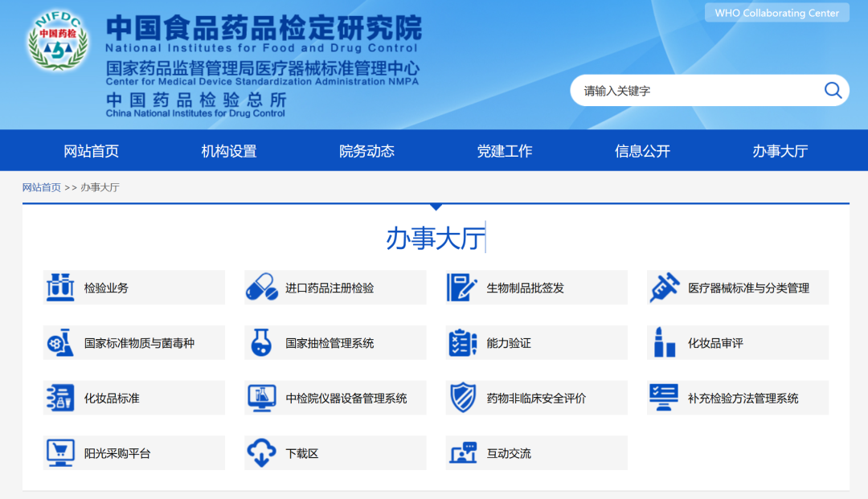Viewport: 868px width, 499px height.
Task: Click the 网站首页 breadcrumb link
Action: tap(41, 186)
